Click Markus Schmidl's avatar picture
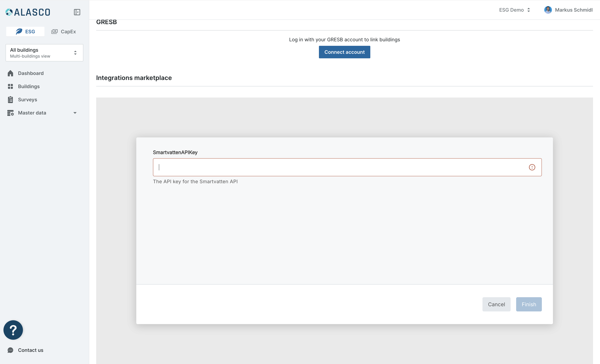The width and height of the screenshot is (600, 364). click(x=548, y=10)
